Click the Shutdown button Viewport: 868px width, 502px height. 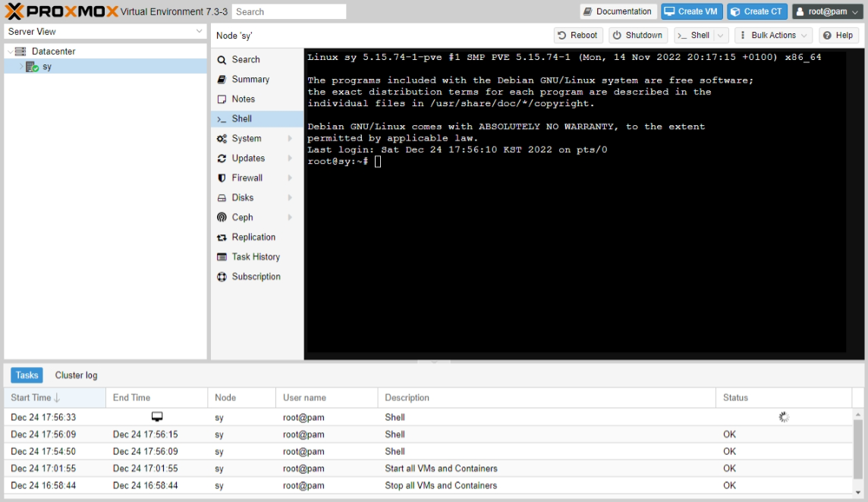click(638, 36)
